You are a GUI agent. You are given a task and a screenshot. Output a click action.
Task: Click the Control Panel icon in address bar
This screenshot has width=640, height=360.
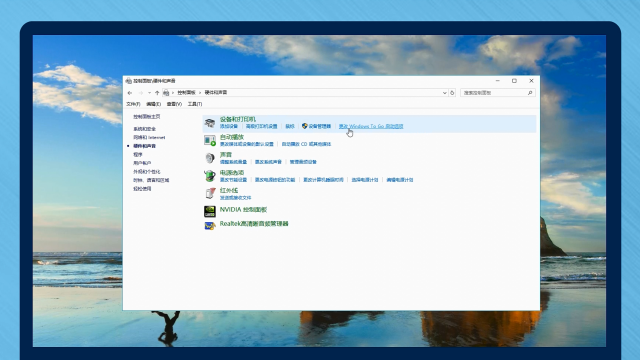pyautogui.click(x=166, y=93)
